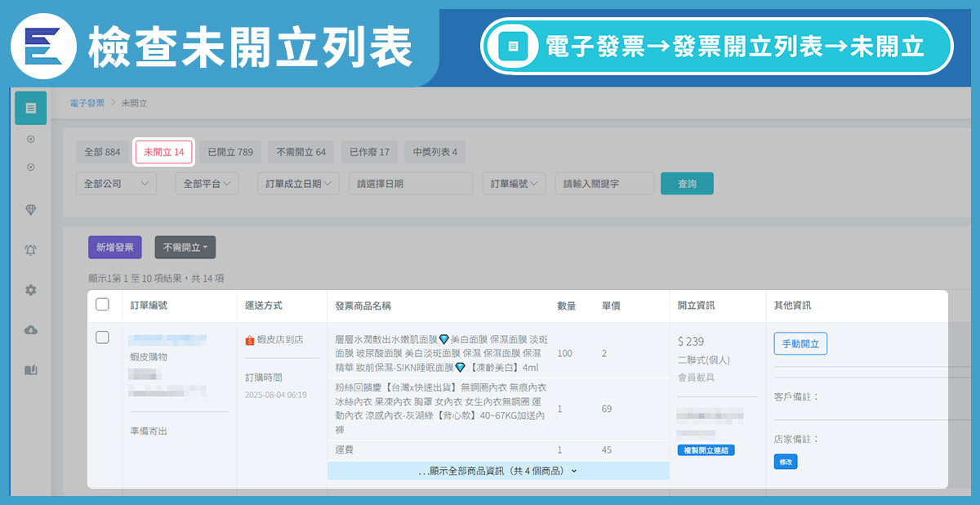Tick the select-all checkbox in table header
The width and height of the screenshot is (980, 505).
pyautogui.click(x=102, y=305)
